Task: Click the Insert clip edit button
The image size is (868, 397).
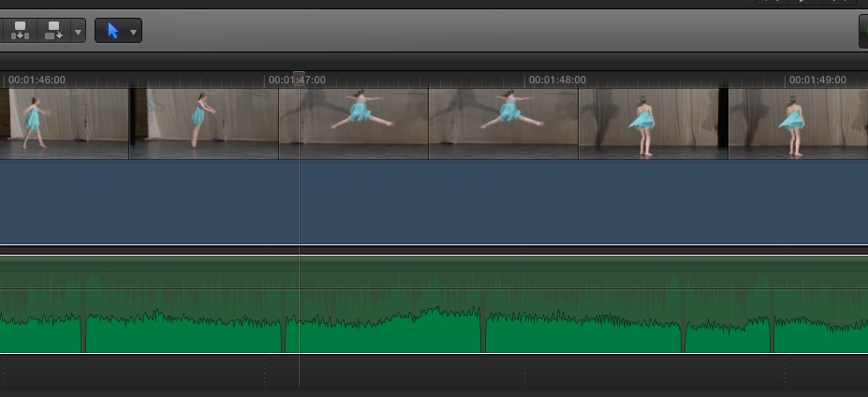Action: [21, 31]
